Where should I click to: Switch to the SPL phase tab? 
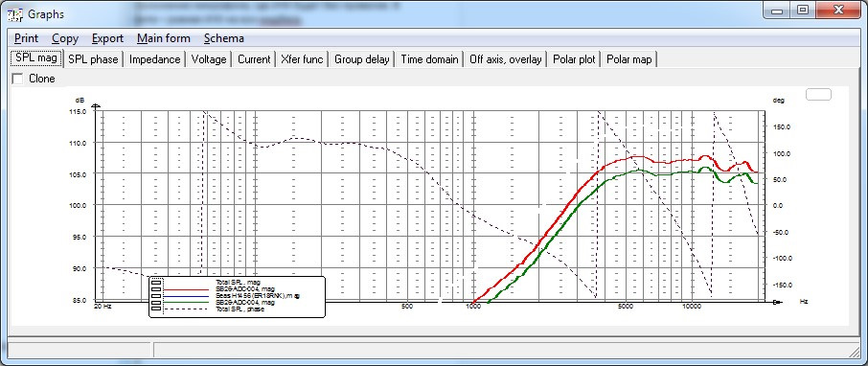[93, 59]
